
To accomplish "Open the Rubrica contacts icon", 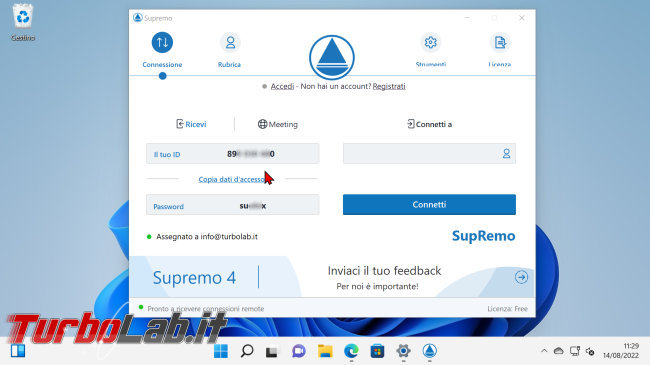I will pos(230,42).
